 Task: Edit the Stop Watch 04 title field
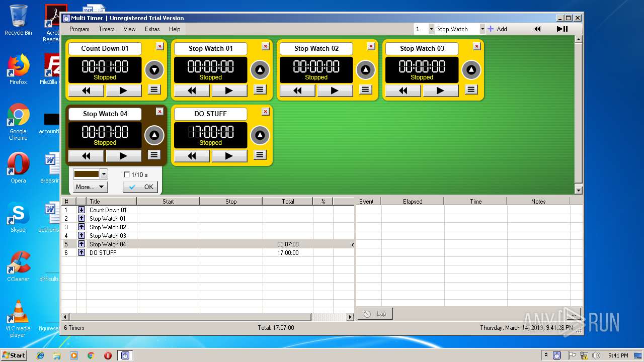[105, 114]
